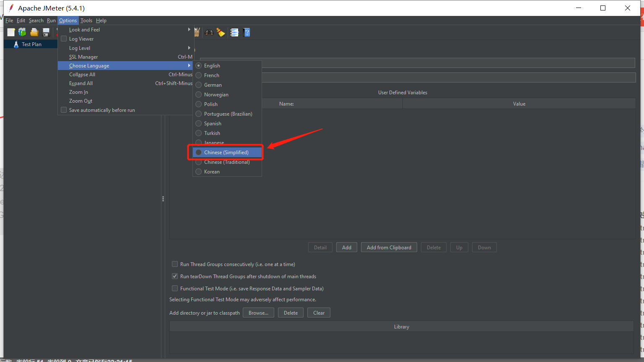
Task: Expand Look and Feel submenu
Action: (125, 30)
